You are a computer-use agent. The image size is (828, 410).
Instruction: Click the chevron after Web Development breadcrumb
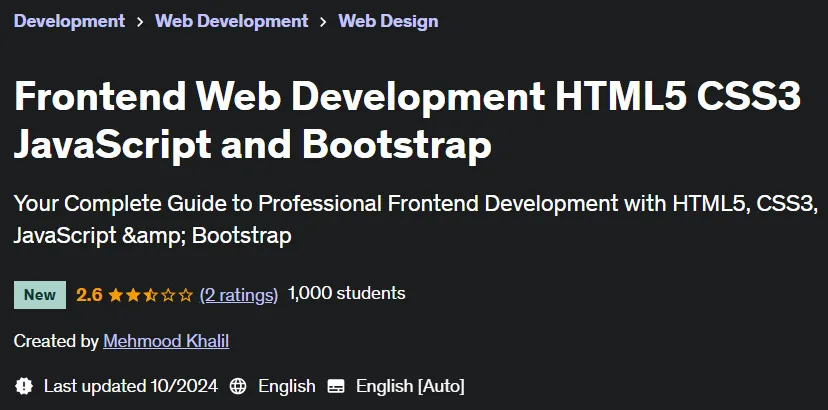pos(323,22)
